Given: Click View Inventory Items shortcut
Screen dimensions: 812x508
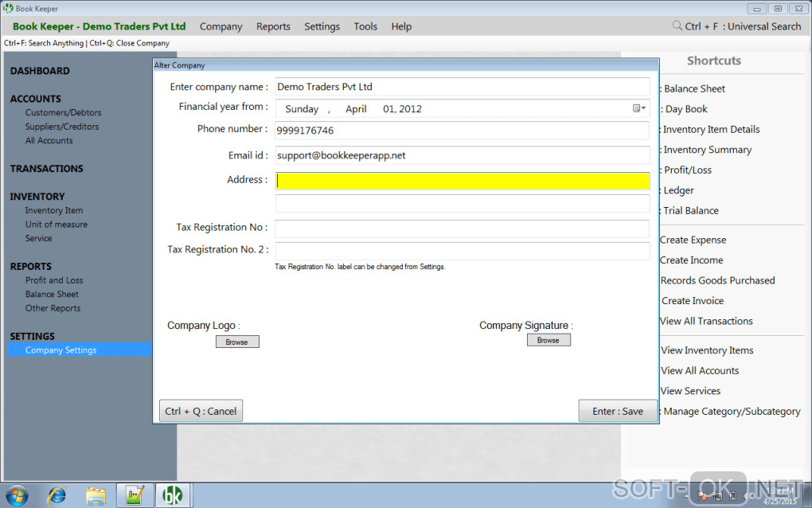Looking at the screenshot, I should (x=707, y=350).
